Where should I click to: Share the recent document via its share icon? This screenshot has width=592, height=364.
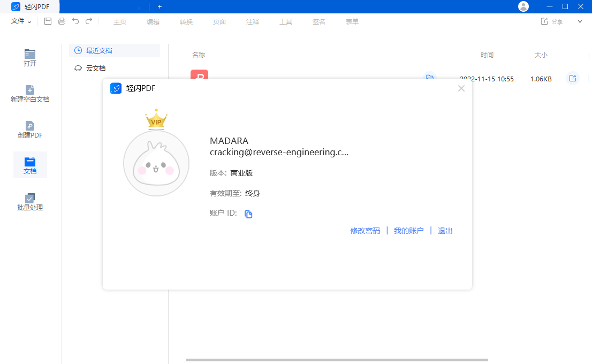pyautogui.click(x=573, y=78)
